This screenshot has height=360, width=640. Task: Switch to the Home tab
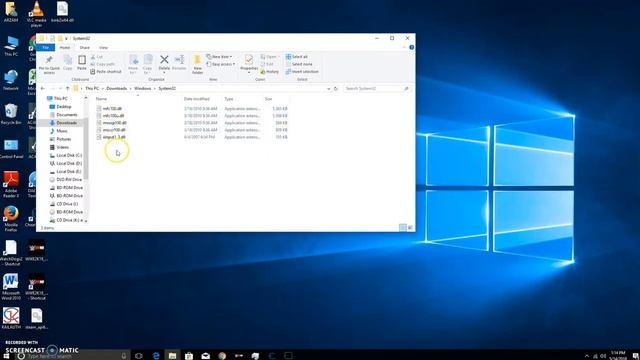click(x=64, y=48)
